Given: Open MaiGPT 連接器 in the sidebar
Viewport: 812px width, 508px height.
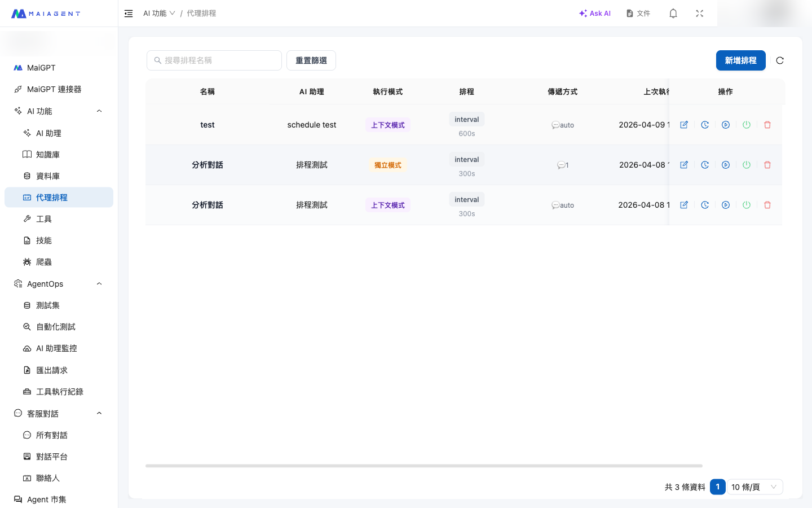Looking at the screenshot, I should pyautogui.click(x=59, y=89).
